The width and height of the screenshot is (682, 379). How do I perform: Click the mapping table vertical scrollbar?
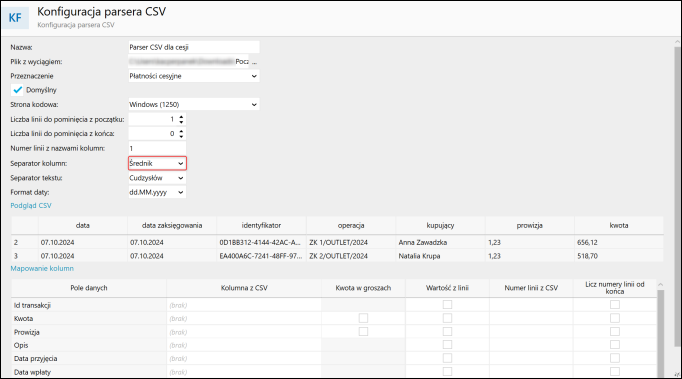661,331
